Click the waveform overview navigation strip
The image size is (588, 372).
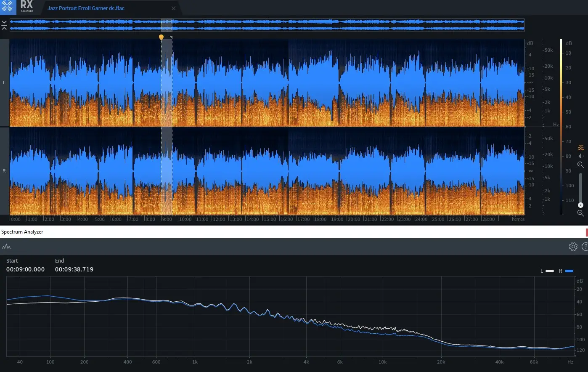point(267,25)
